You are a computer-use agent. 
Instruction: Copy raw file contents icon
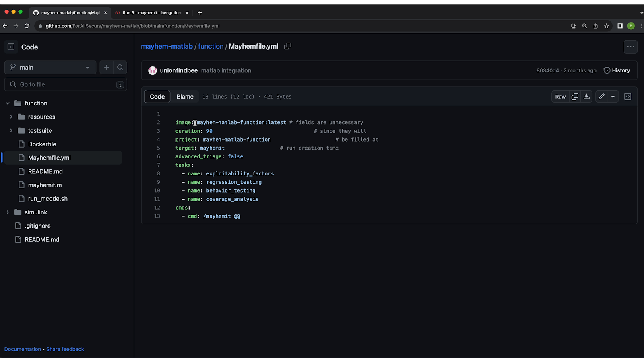pyautogui.click(x=575, y=97)
